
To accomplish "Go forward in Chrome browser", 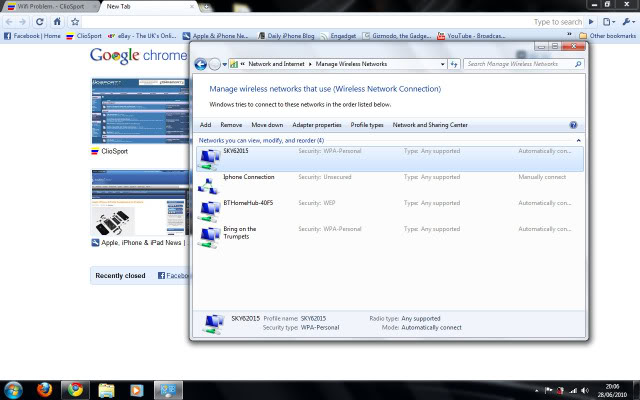I will click(23, 22).
